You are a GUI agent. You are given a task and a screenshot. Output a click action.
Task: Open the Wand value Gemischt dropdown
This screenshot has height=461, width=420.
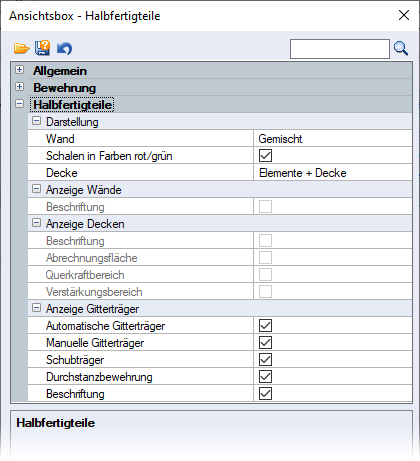point(333,138)
